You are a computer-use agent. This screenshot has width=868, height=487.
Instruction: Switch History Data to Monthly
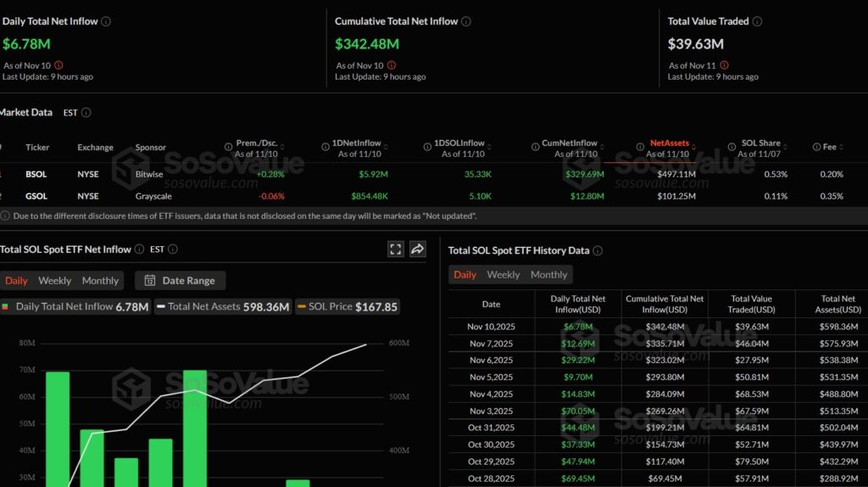coord(548,274)
